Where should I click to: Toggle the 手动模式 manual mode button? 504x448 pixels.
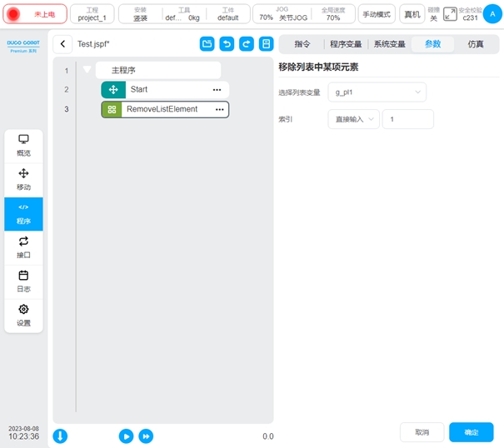pos(377,14)
